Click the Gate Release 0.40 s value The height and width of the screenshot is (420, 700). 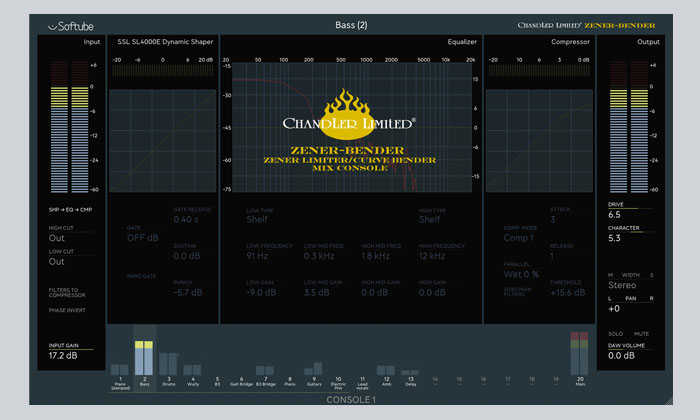pyautogui.click(x=186, y=220)
